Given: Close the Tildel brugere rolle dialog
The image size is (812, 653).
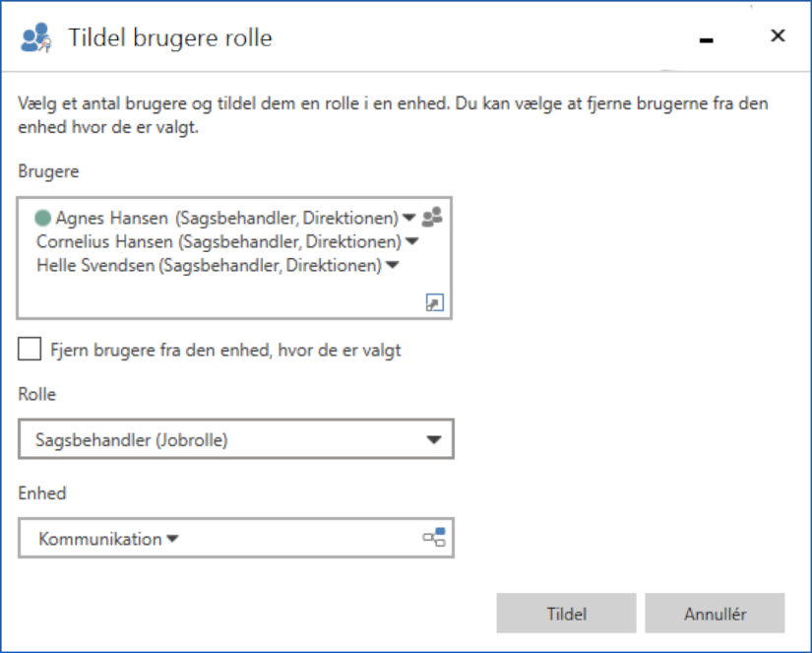Looking at the screenshot, I should [778, 36].
